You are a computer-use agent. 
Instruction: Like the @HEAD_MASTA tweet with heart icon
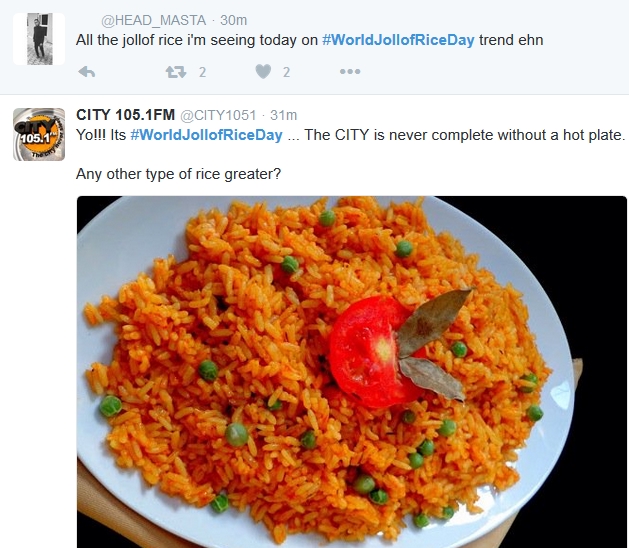(x=263, y=72)
